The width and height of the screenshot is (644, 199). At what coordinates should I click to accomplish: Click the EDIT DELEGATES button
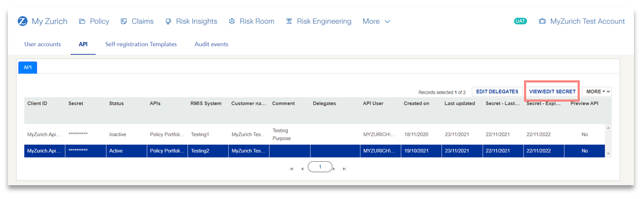coord(497,92)
